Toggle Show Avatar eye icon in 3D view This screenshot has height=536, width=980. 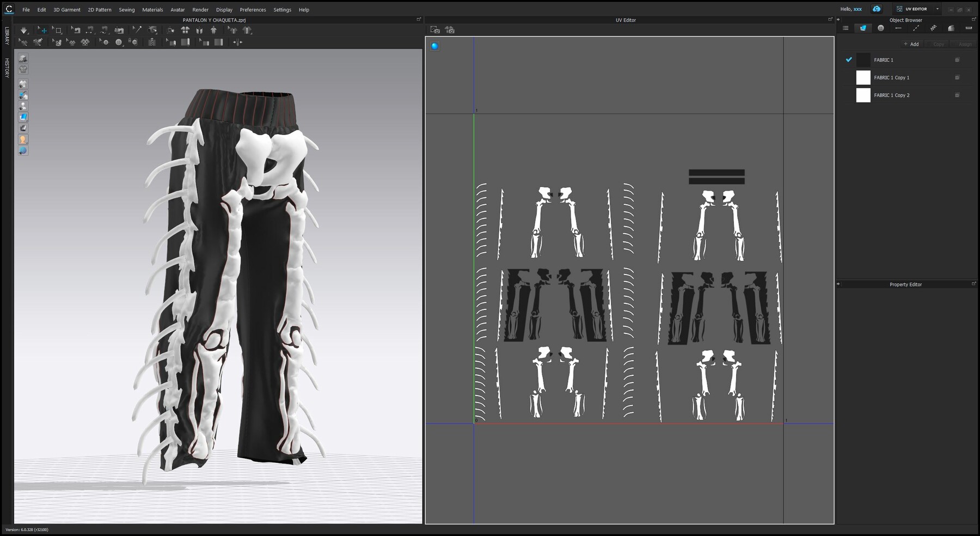(23, 106)
